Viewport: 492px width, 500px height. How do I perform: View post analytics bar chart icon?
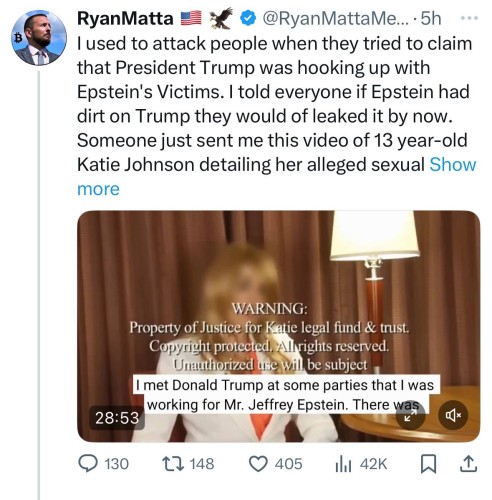[343, 464]
